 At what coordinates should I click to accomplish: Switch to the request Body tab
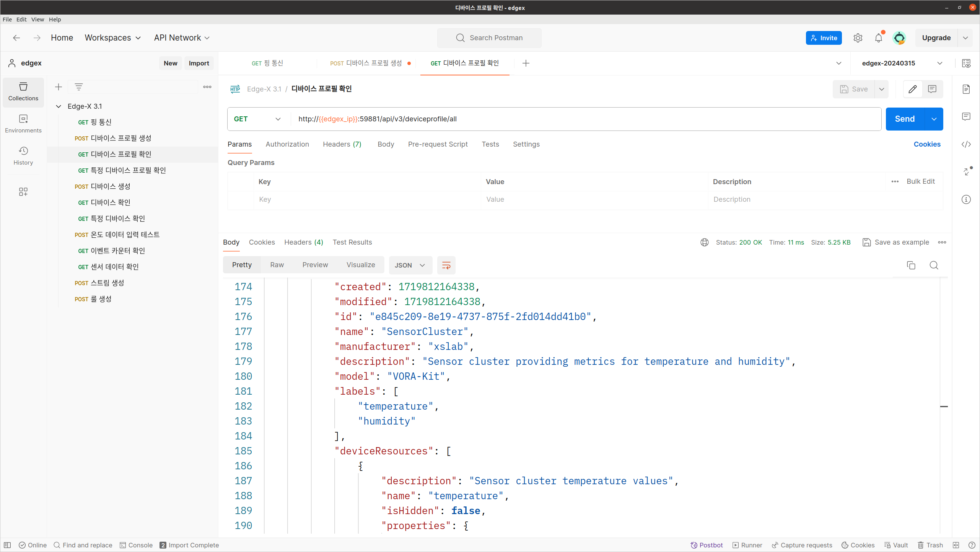click(x=386, y=144)
